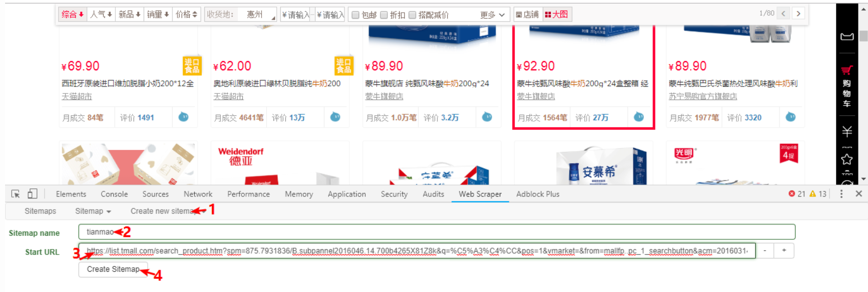Toggle the 包邮 free shipping checkbox

pos(356,15)
